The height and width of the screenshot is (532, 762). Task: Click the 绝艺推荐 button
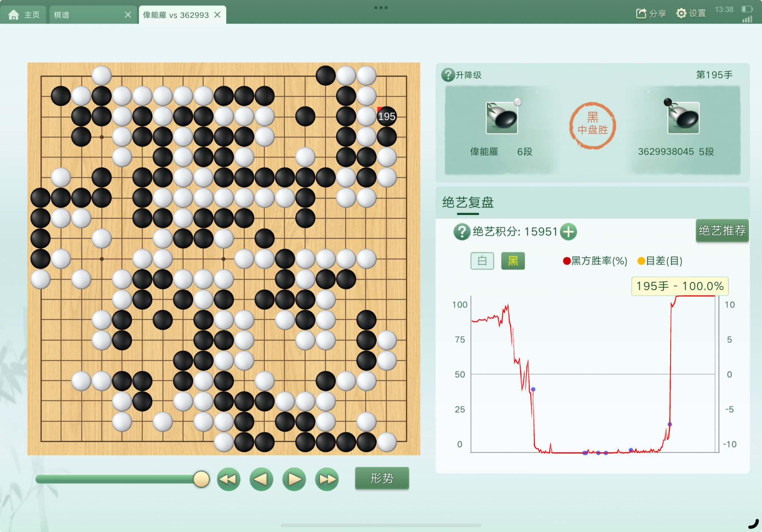click(722, 230)
